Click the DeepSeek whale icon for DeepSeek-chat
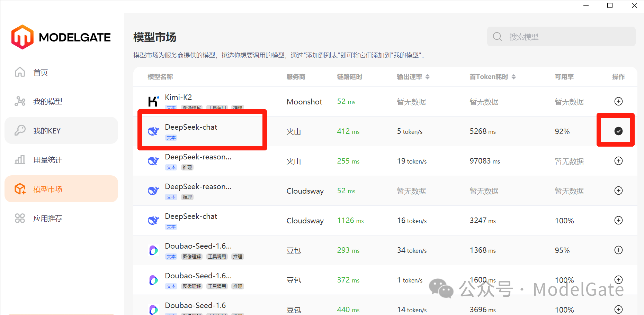644x315 pixels. [x=153, y=131]
